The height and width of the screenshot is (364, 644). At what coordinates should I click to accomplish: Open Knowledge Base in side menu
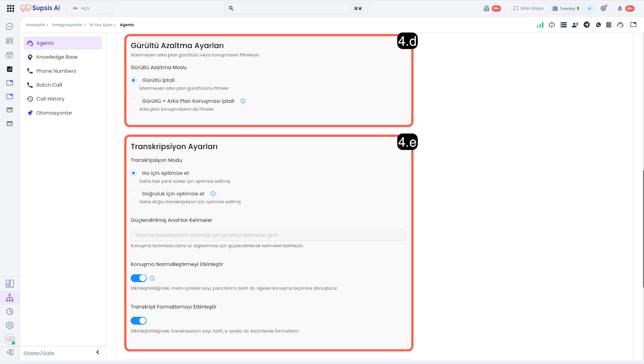[x=57, y=57]
